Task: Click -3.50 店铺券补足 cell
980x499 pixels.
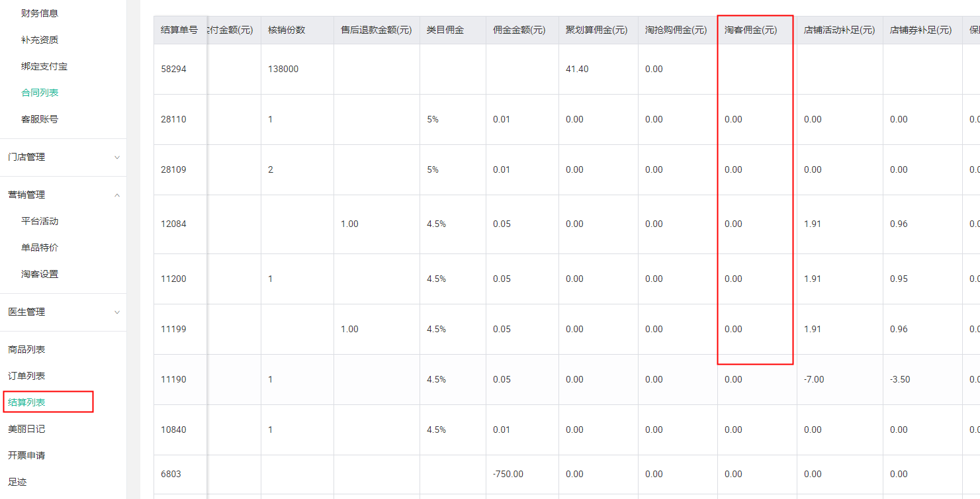Action: (x=900, y=379)
